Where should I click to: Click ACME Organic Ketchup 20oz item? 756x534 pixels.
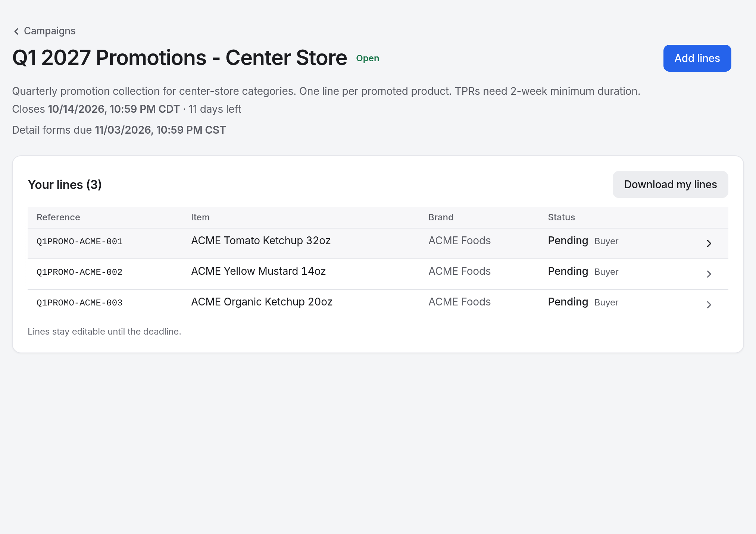coord(262,302)
